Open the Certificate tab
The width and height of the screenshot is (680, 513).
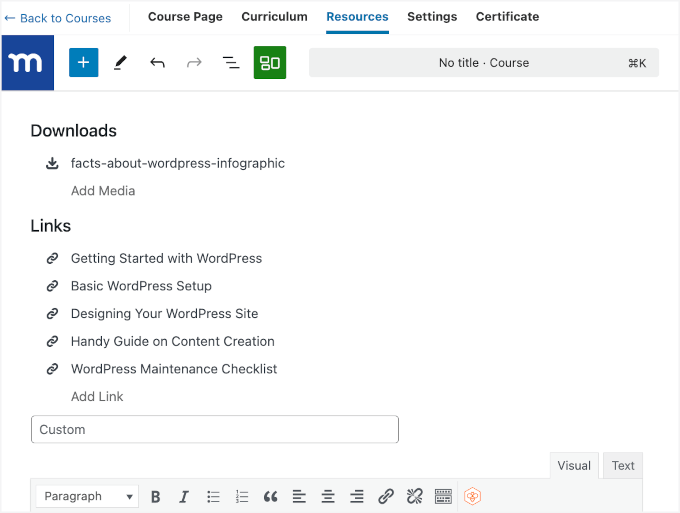pyautogui.click(x=507, y=17)
